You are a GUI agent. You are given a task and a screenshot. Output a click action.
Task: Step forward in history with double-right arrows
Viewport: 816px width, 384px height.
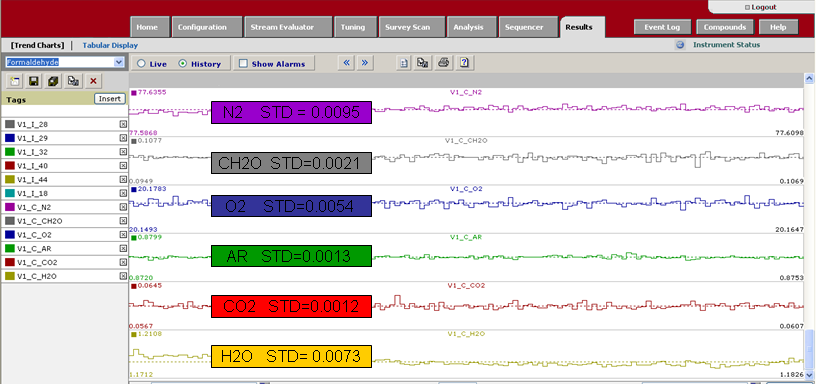coord(365,63)
